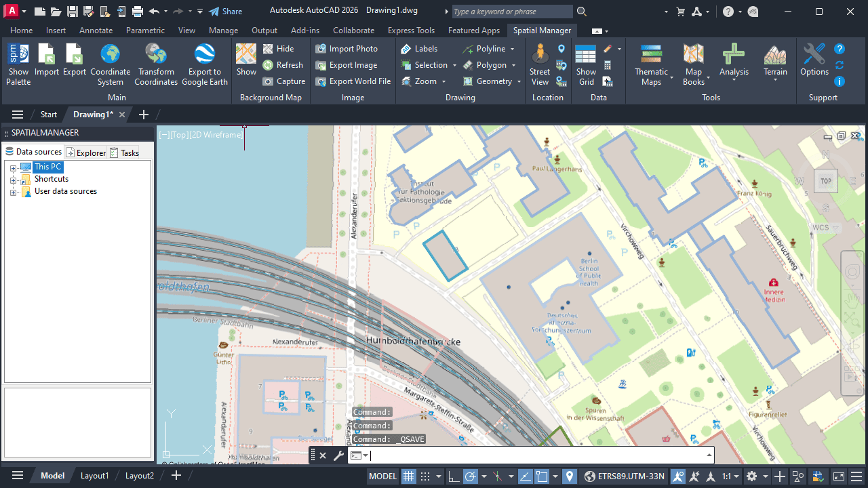Toggle ortho mode in status bar
Screen dimensions: 868x488
pyautogui.click(x=453, y=476)
